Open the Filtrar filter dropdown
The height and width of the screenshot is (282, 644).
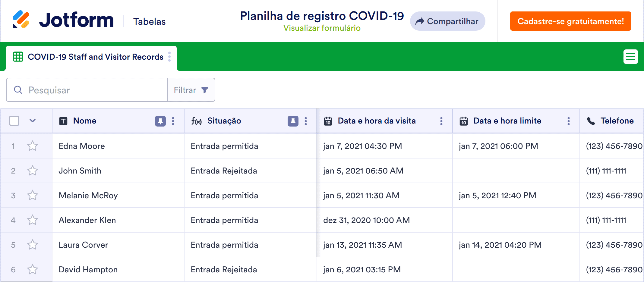pyautogui.click(x=191, y=90)
